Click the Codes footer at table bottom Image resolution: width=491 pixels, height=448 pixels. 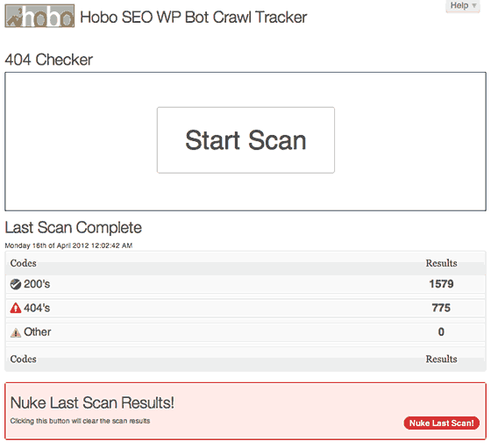click(x=23, y=359)
